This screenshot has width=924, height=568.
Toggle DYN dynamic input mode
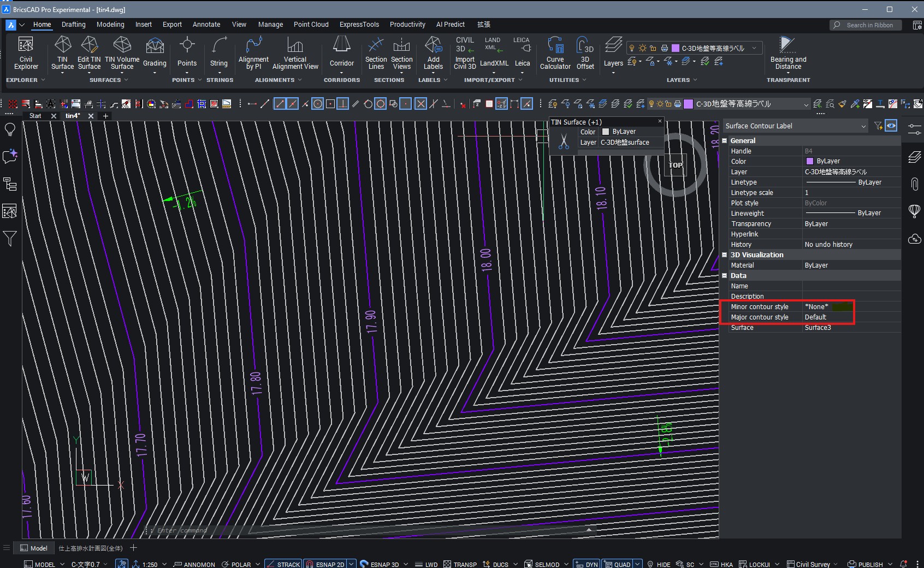(587, 564)
